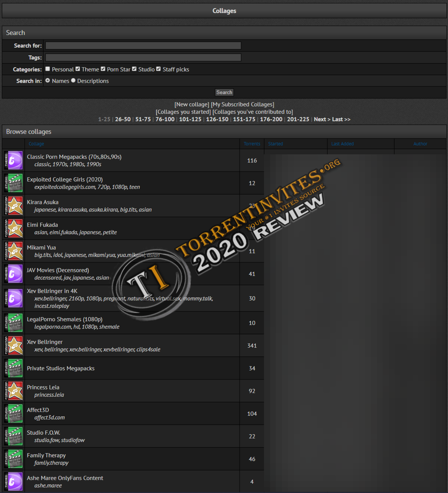Image resolution: width=448 pixels, height=493 pixels.
Task: Click the Studio clapperboard icon beside Affect3D
Action: (14, 413)
